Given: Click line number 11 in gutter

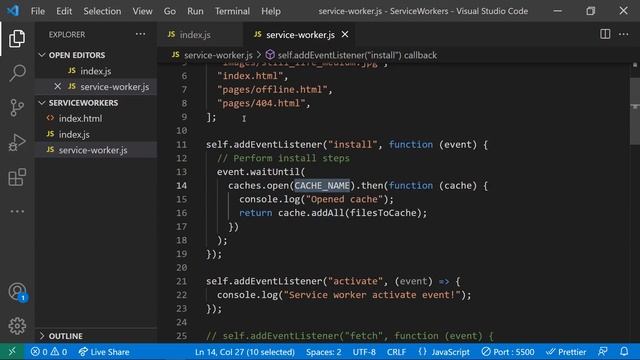Looking at the screenshot, I should pos(182,144).
